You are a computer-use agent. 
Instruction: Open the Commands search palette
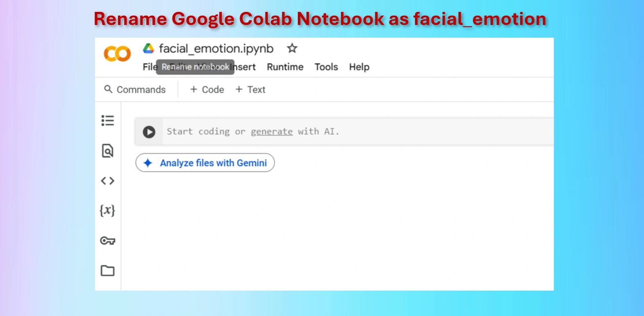(135, 89)
